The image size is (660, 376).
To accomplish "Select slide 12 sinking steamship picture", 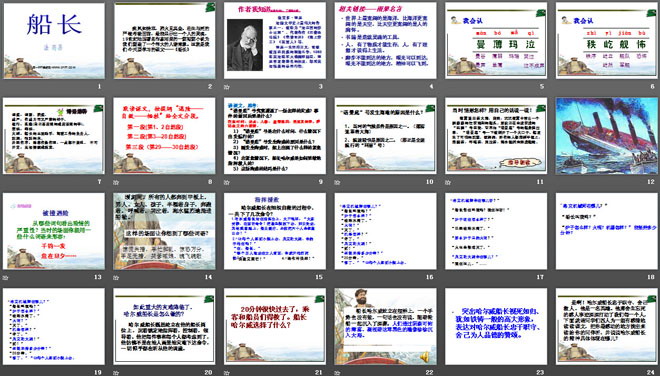I will [x=607, y=136].
